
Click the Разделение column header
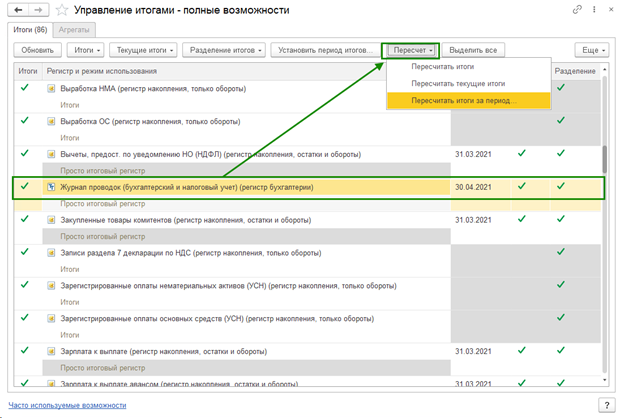[x=575, y=71]
